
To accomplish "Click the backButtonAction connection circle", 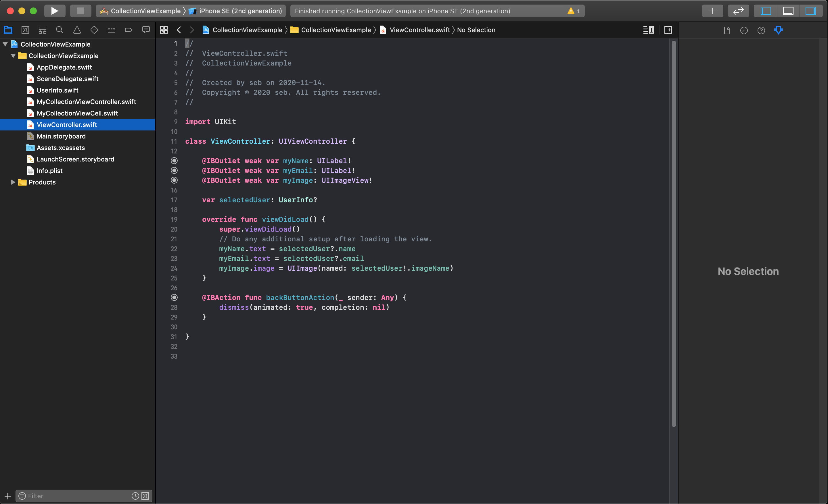I will [x=174, y=297].
